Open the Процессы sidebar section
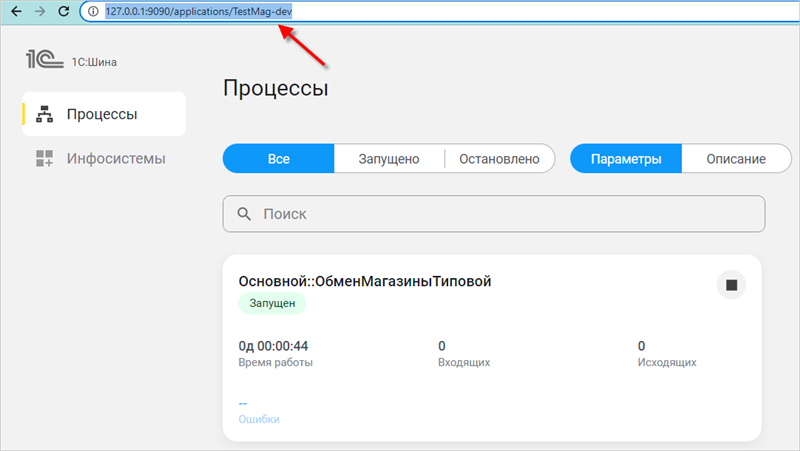This screenshot has width=800, height=451. tap(102, 114)
